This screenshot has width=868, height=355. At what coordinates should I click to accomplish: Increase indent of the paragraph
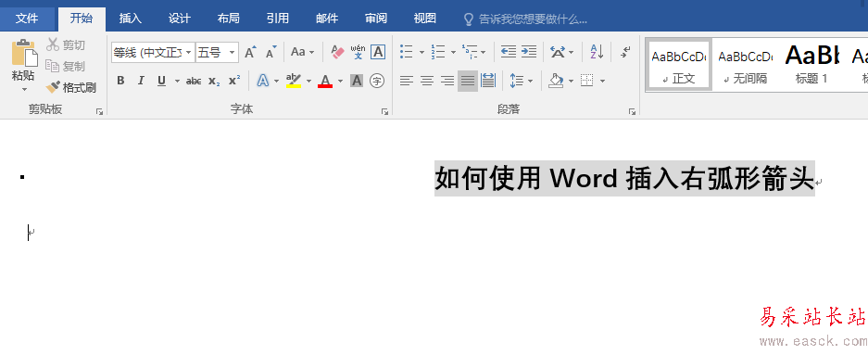point(529,53)
